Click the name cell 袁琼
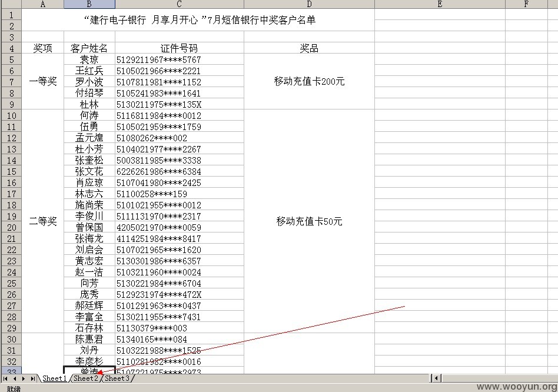558x392 pixels. coord(89,59)
